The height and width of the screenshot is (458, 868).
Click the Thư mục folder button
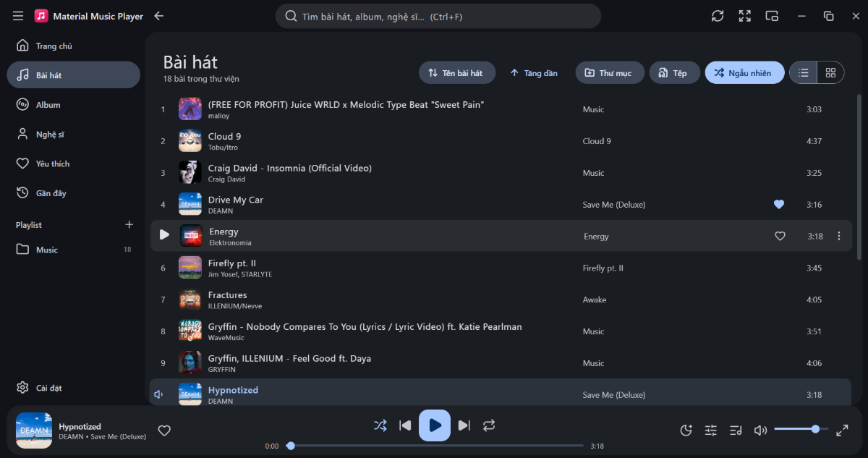610,73
